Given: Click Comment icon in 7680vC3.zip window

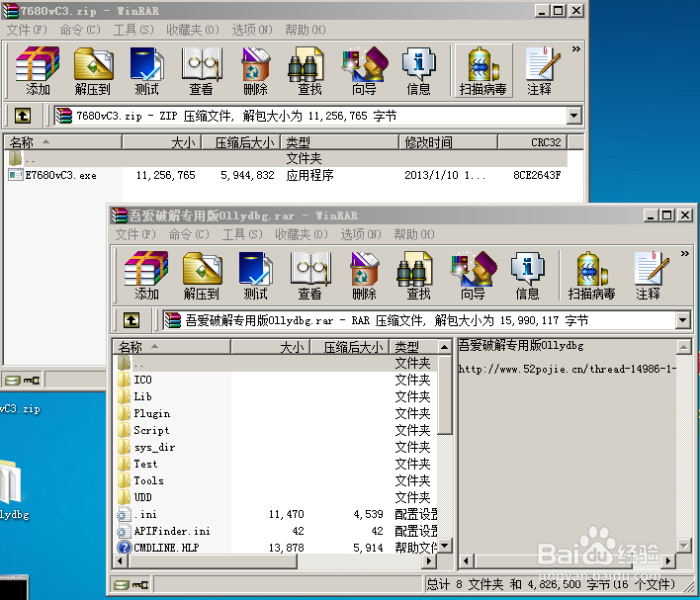Looking at the screenshot, I should point(542,71).
